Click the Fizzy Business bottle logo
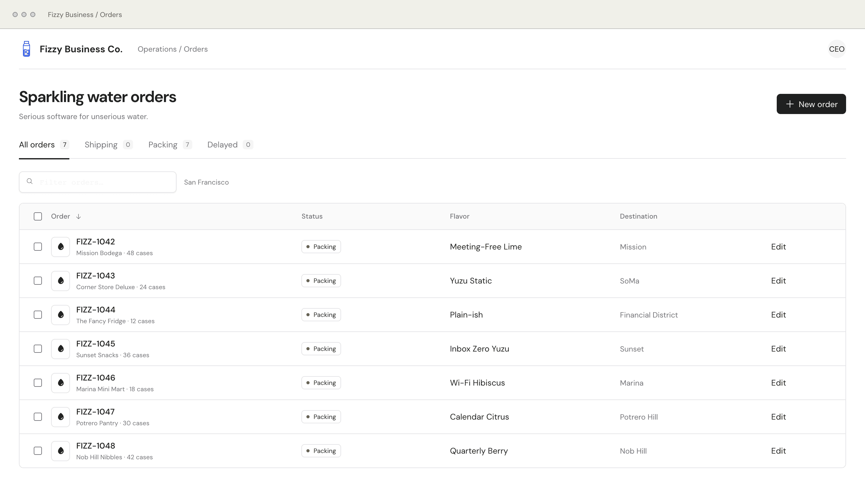The image size is (865, 504). (26, 49)
